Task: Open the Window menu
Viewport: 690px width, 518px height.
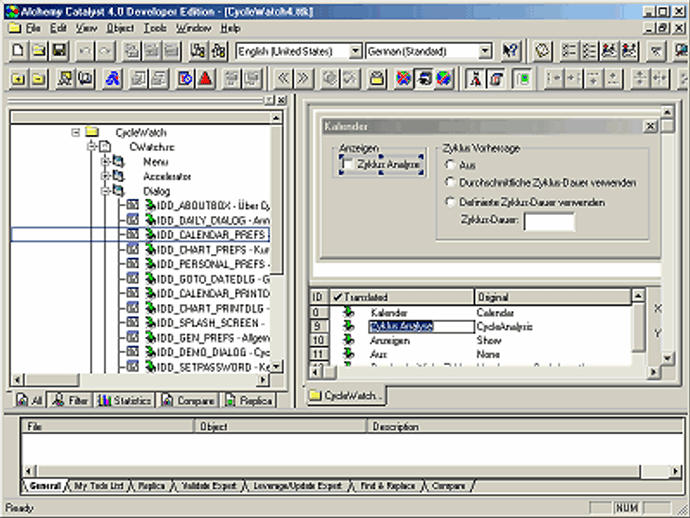Action: click(194, 28)
